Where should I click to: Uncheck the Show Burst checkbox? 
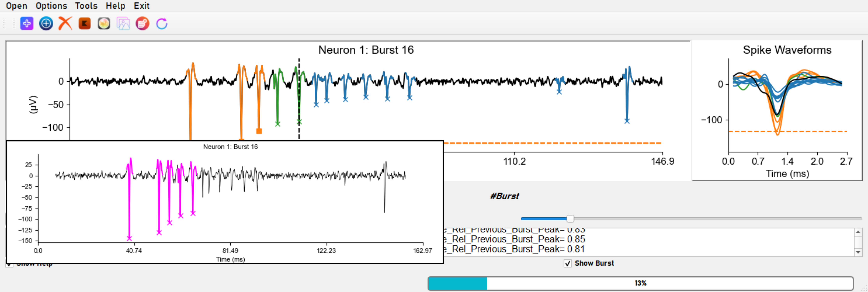coord(568,263)
